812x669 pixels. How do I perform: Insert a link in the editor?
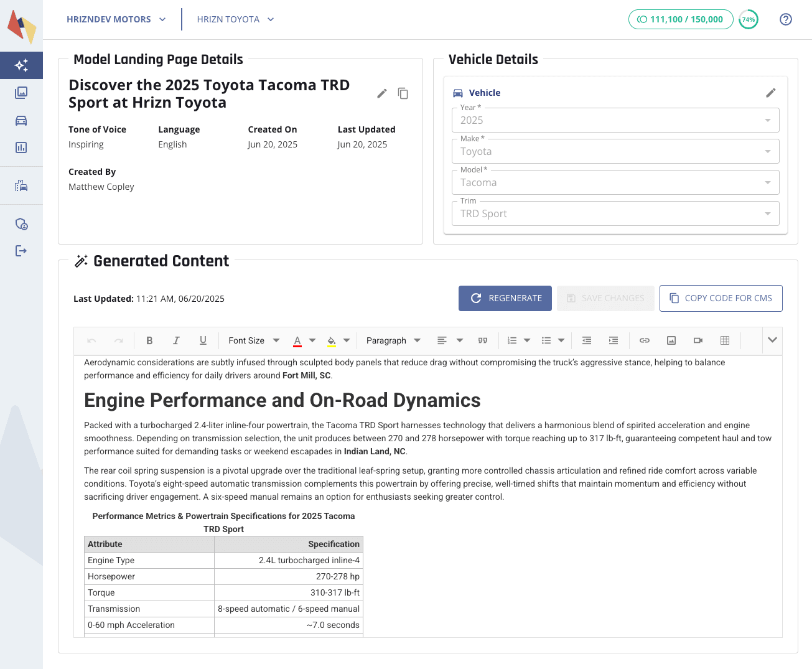(645, 340)
